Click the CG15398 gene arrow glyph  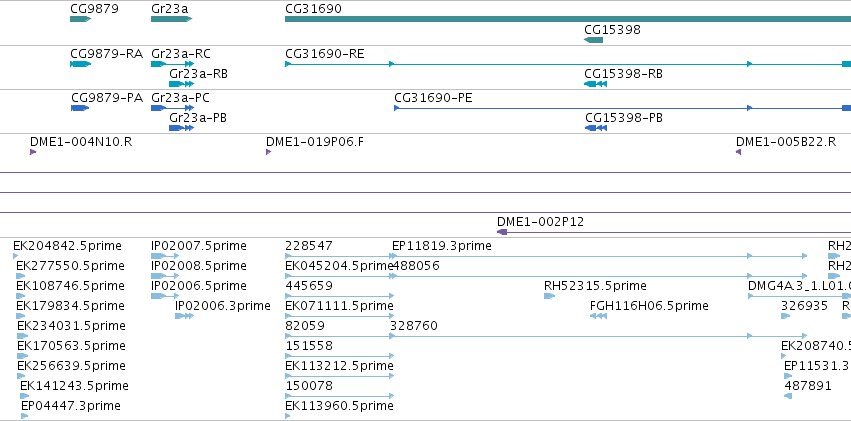(593, 40)
